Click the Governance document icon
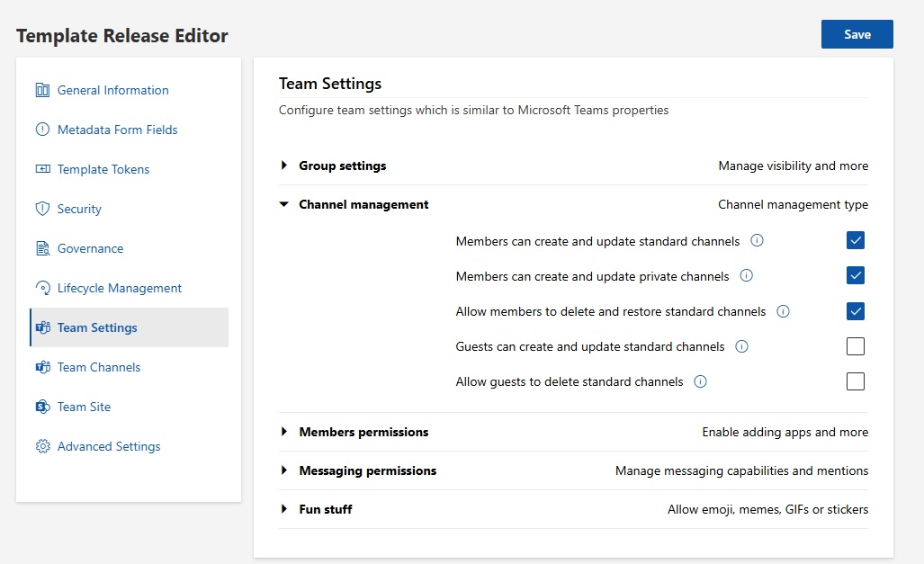 pos(42,248)
